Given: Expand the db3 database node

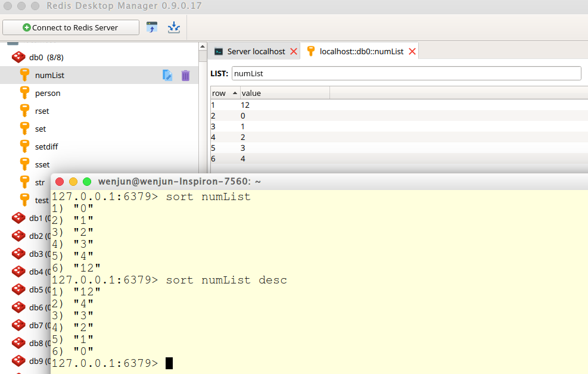Looking at the screenshot, I should [18, 254].
